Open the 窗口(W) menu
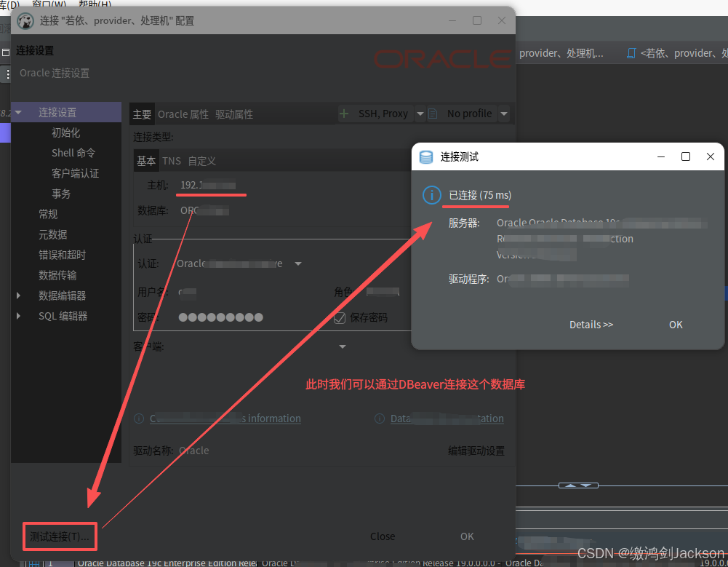 (x=49, y=4)
